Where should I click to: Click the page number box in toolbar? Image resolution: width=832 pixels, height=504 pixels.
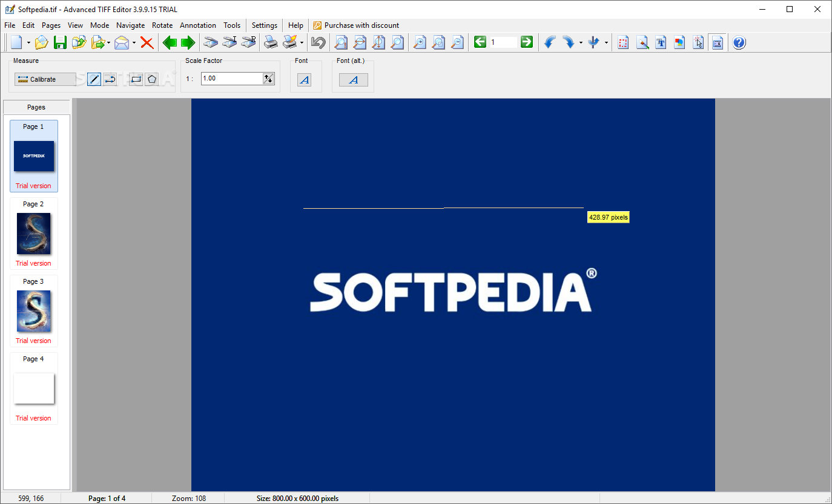click(503, 42)
